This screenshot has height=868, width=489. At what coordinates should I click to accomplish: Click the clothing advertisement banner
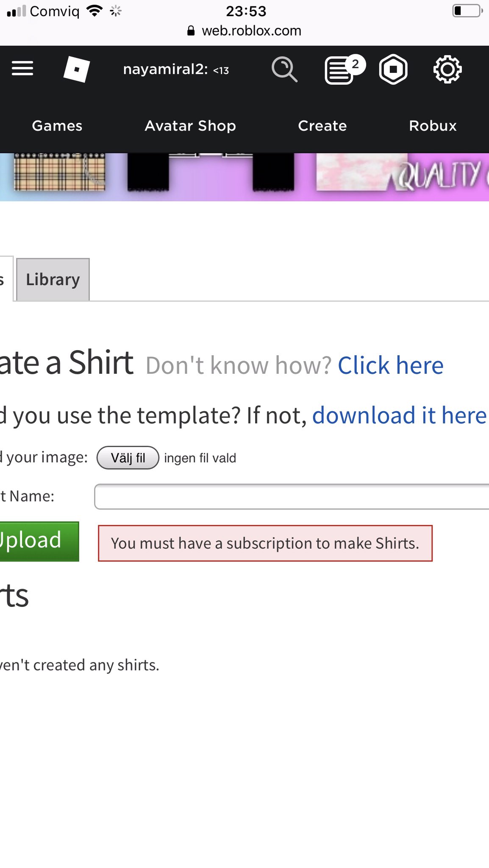[x=244, y=177]
